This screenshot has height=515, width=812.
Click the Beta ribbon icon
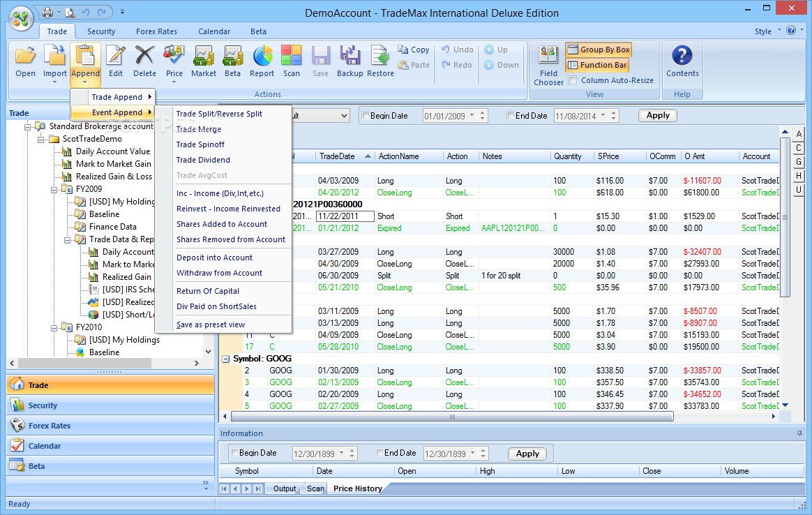[x=232, y=55]
